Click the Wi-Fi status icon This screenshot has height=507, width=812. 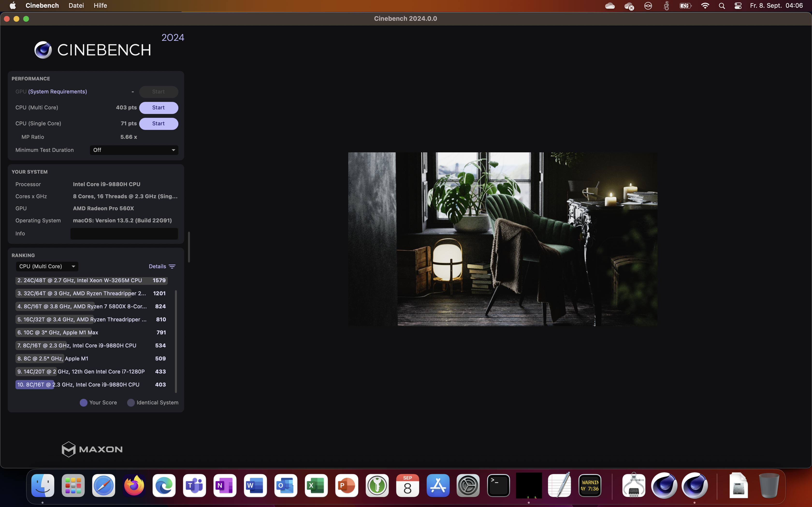coord(705,6)
